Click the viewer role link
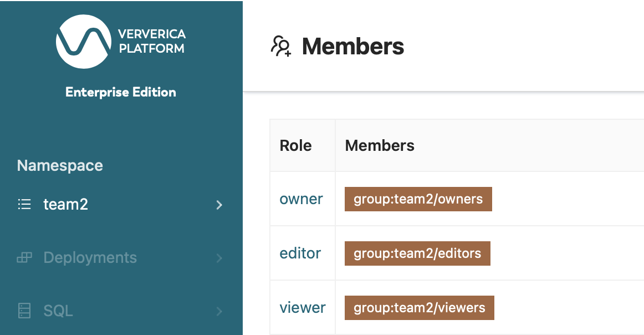The height and width of the screenshot is (335, 644). tap(302, 307)
